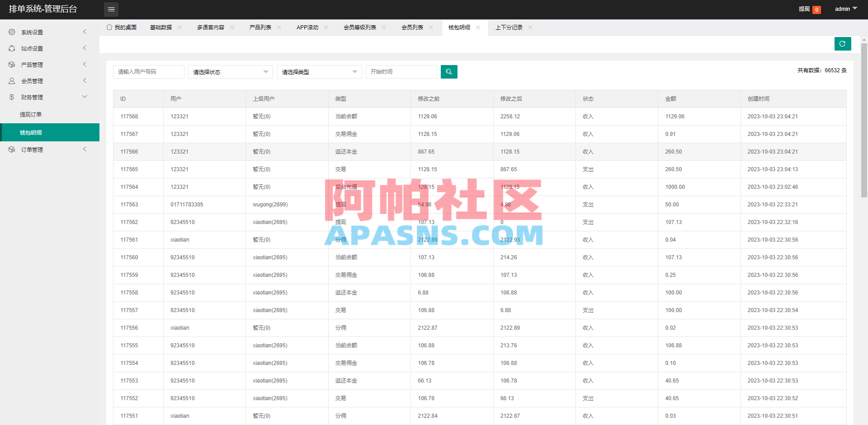The height and width of the screenshot is (425, 868).
Task: Click the 系统设置 gear icon in the sidebar
Action: (x=11, y=32)
